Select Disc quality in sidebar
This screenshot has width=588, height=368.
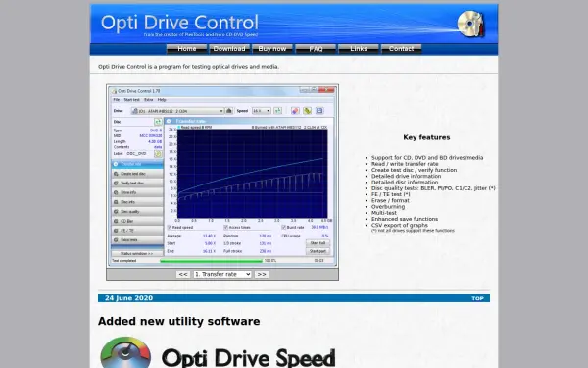137,211
